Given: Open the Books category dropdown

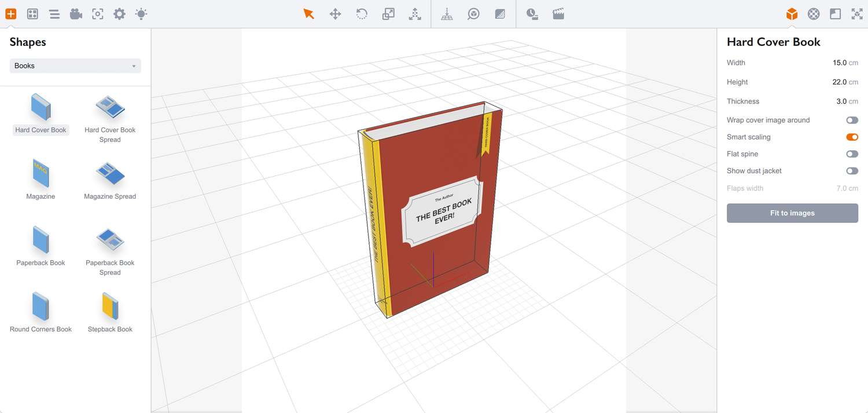Looking at the screenshot, I should click(x=75, y=66).
